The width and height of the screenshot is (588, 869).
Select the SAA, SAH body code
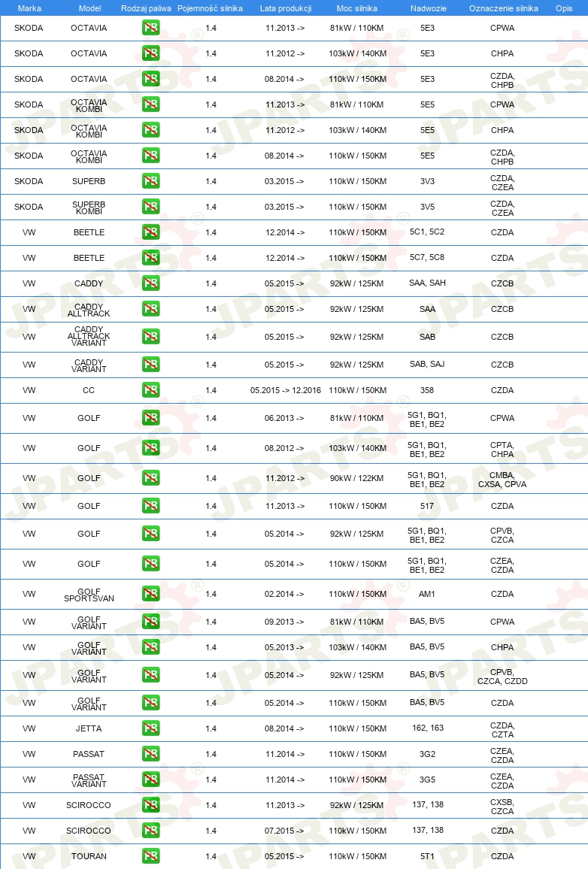tap(427, 283)
